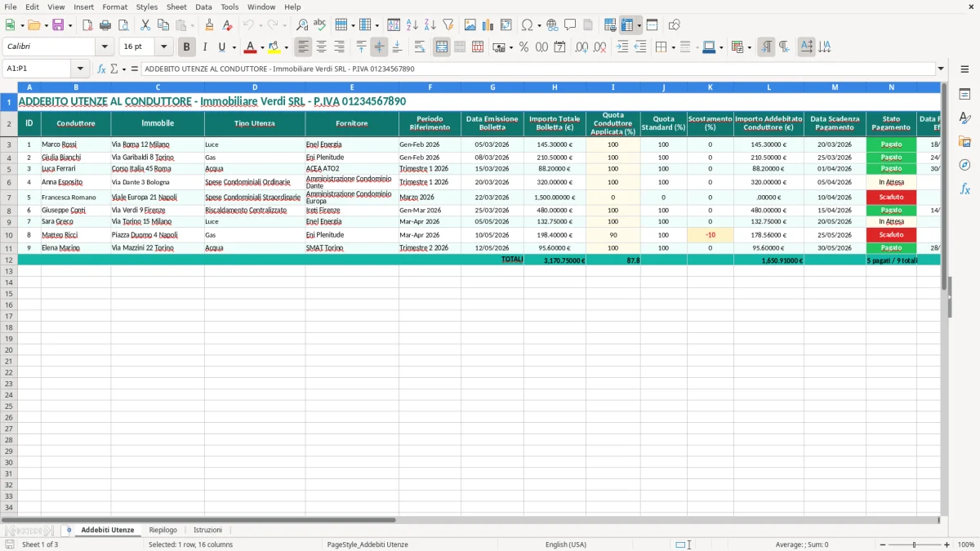This screenshot has width=980, height=551.
Task: Click English (USA) language in status bar
Action: (x=565, y=544)
